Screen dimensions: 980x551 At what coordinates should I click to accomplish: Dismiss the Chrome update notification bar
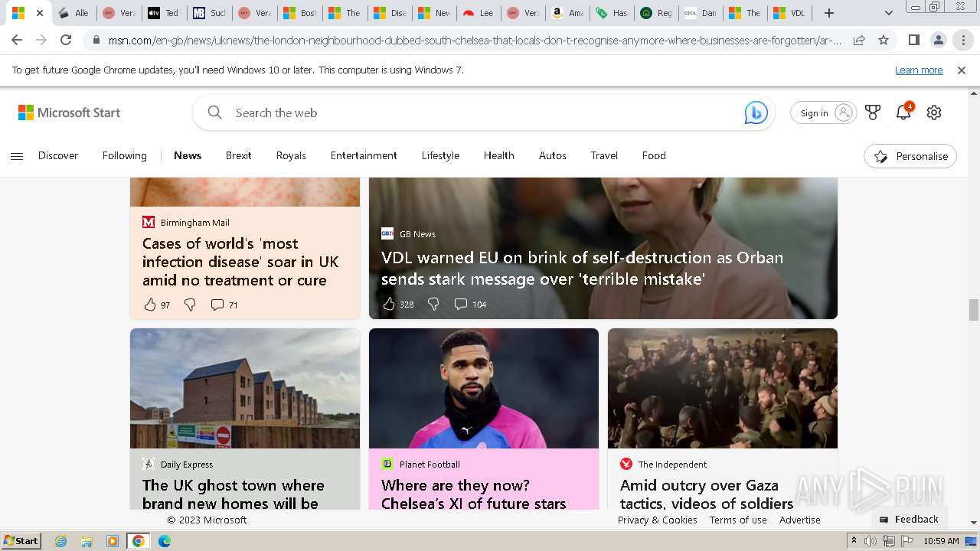[x=962, y=70]
